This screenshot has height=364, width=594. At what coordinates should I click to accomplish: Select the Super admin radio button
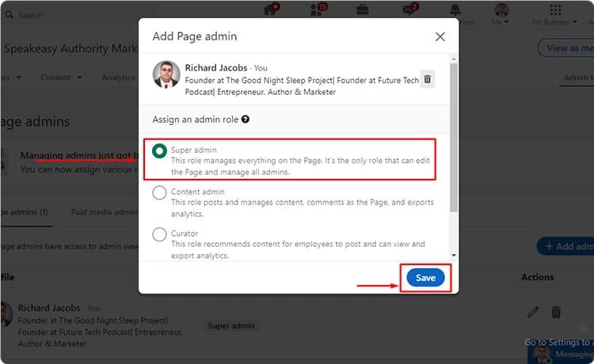[159, 151]
